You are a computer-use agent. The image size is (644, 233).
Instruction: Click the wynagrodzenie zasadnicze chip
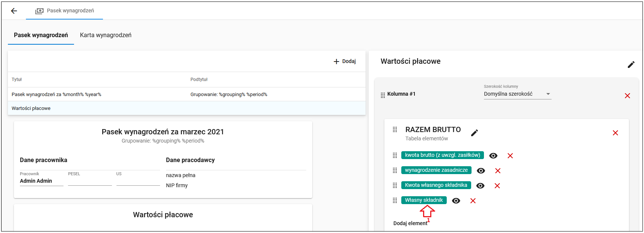point(436,170)
